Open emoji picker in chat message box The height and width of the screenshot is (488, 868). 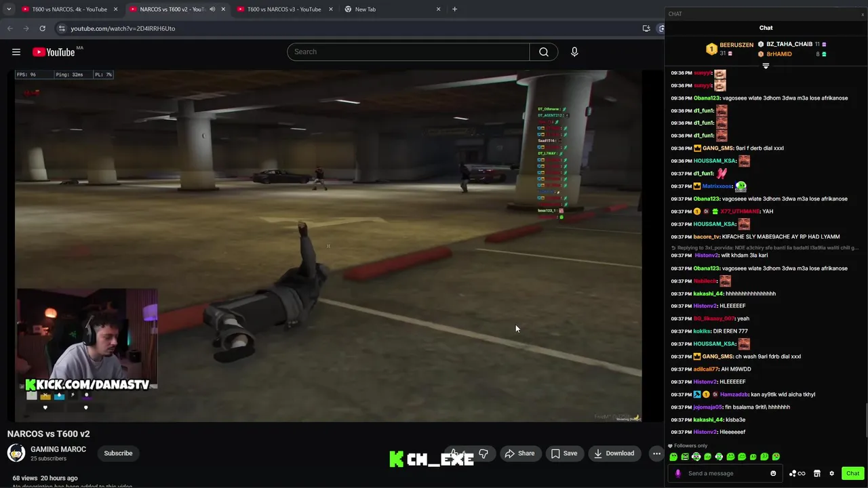773,474
